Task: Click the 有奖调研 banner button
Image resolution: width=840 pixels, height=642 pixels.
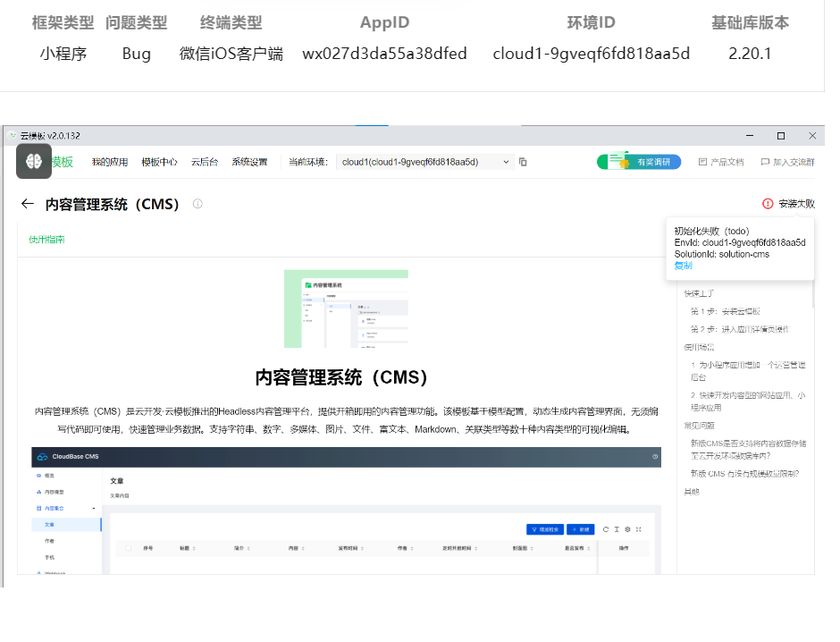Action: (x=639, y=161)
